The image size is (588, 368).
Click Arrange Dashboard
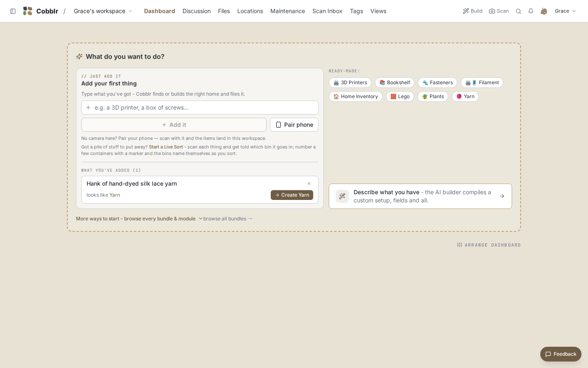(x=489, y=245)
